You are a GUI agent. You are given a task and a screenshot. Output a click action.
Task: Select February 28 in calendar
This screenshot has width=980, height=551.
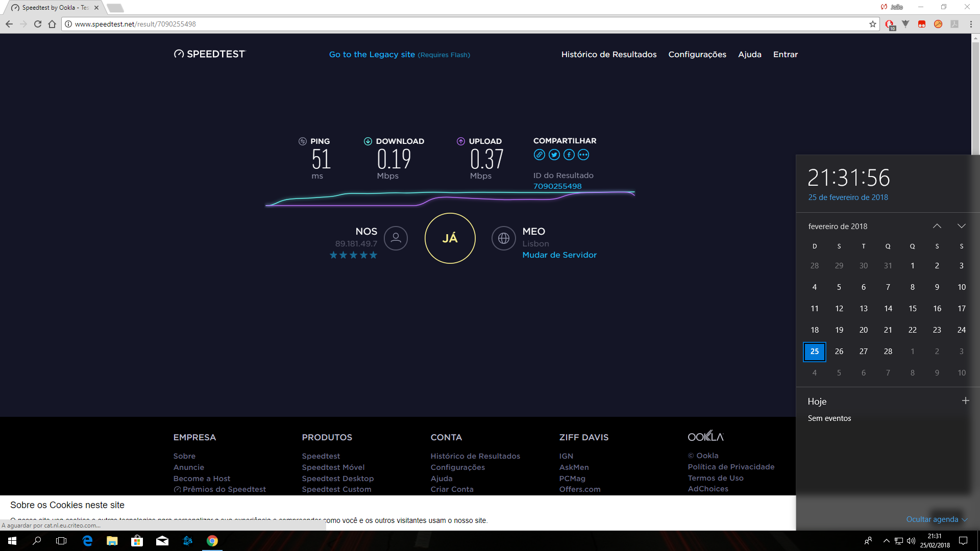pos(888,352)
